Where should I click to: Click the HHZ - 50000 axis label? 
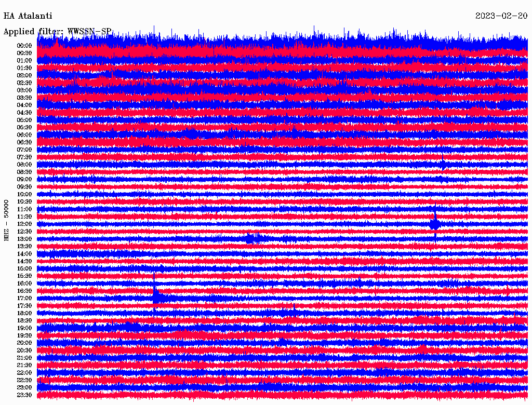pyautogui.click(x=6, y=220)
